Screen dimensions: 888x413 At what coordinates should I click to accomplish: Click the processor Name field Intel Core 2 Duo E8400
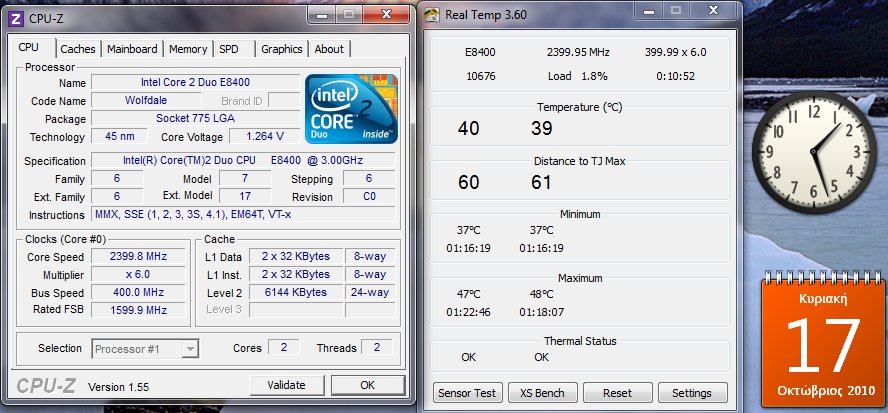(x=195, y=82)
